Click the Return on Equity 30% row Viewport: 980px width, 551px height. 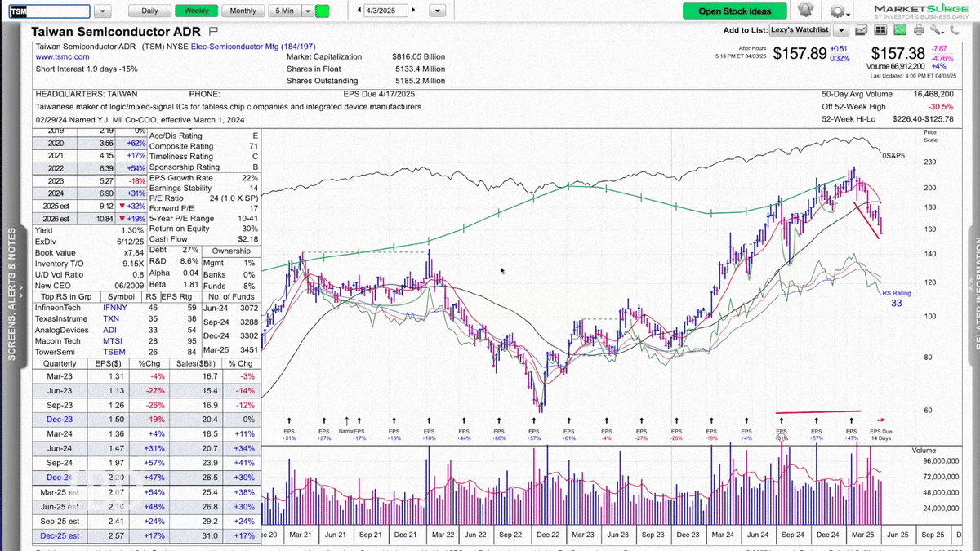204,228
